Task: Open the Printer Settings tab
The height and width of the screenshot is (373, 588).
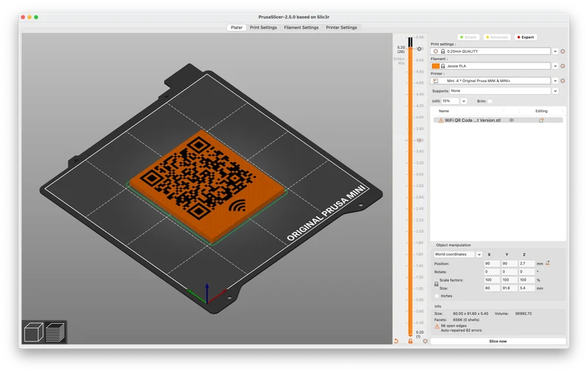Action: point(341,27)
